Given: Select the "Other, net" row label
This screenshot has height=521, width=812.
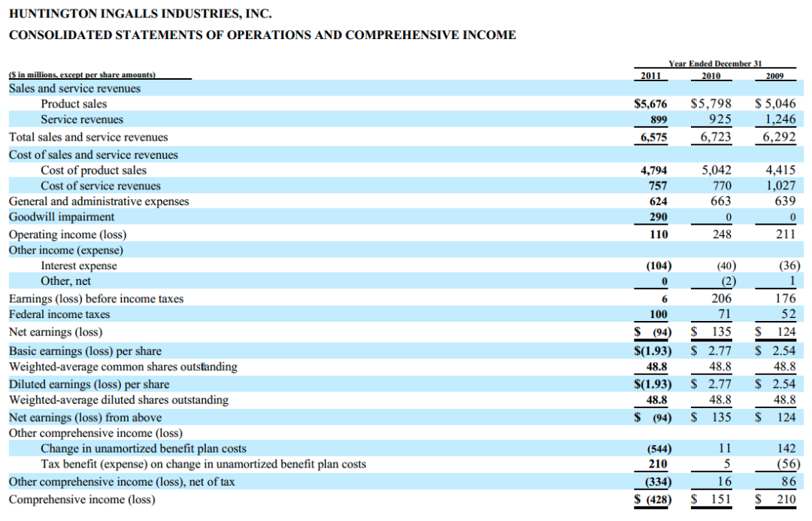Looking at the screenshot, I should pos(65,281).
